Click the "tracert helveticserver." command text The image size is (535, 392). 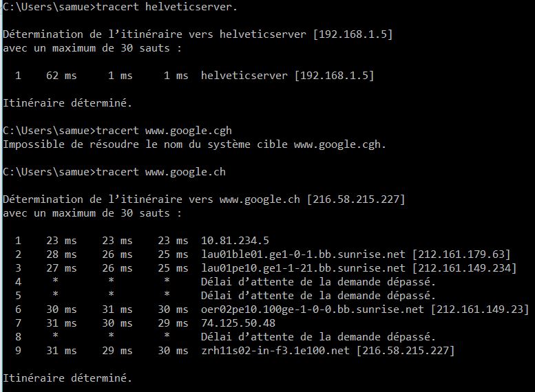[x=189, y=6]
